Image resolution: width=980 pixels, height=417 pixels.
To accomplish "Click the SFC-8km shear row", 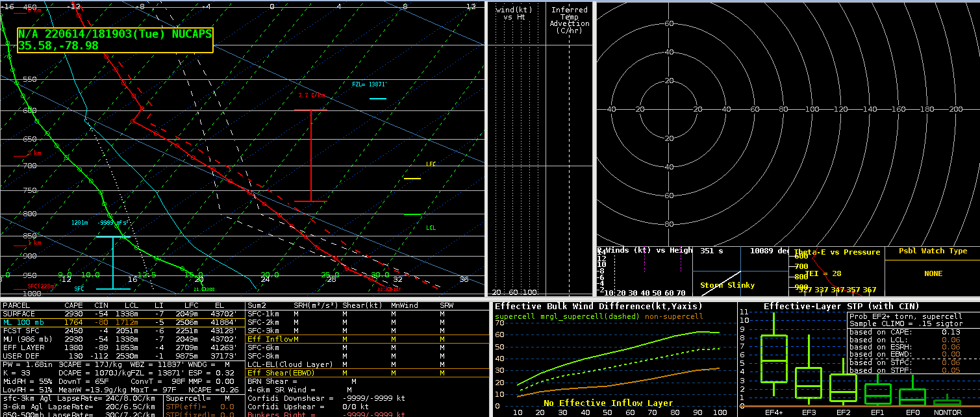I will click(x=368, y=356).
